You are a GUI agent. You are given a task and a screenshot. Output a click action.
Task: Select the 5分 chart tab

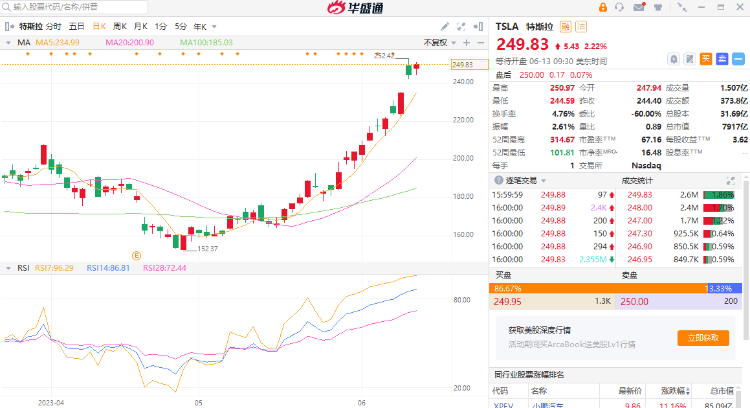[x=181, y=26]
